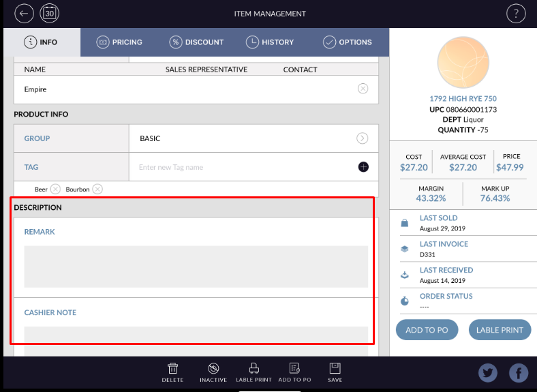Remove the Bourbon tag
The image size is (537, 392).
97,189
